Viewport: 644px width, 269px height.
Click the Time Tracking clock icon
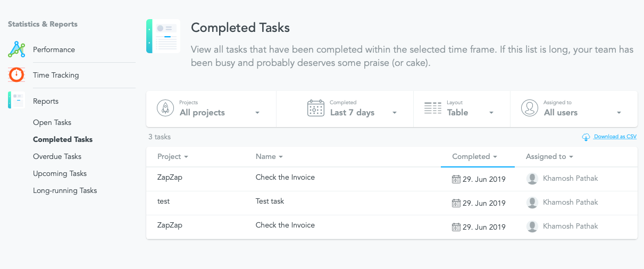(16, 75)
